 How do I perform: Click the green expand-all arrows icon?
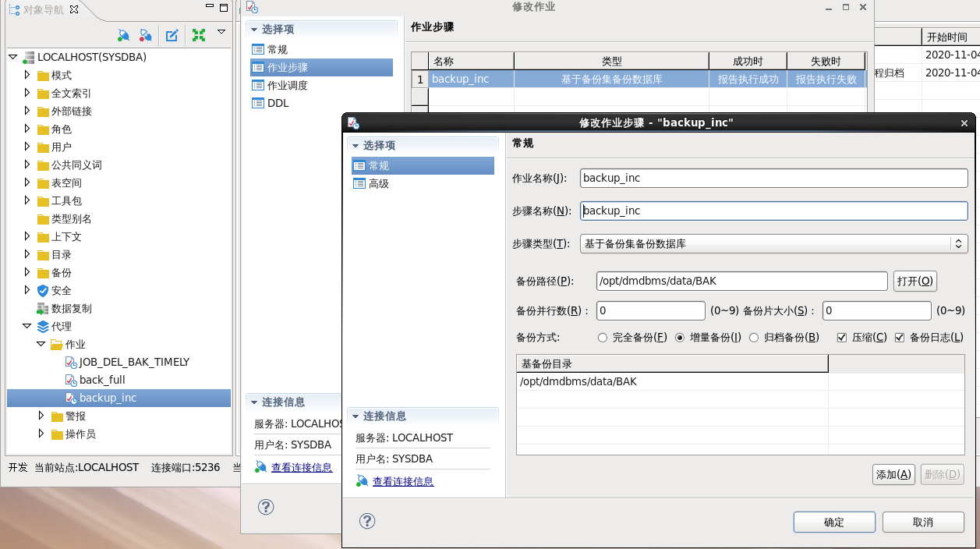point(198,34)
